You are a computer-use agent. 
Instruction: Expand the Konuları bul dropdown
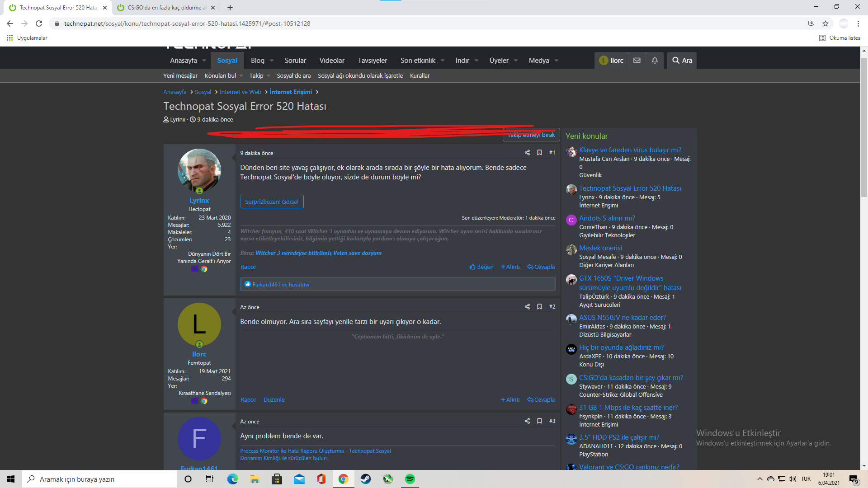pyautogui.click(x=241, y=76)
